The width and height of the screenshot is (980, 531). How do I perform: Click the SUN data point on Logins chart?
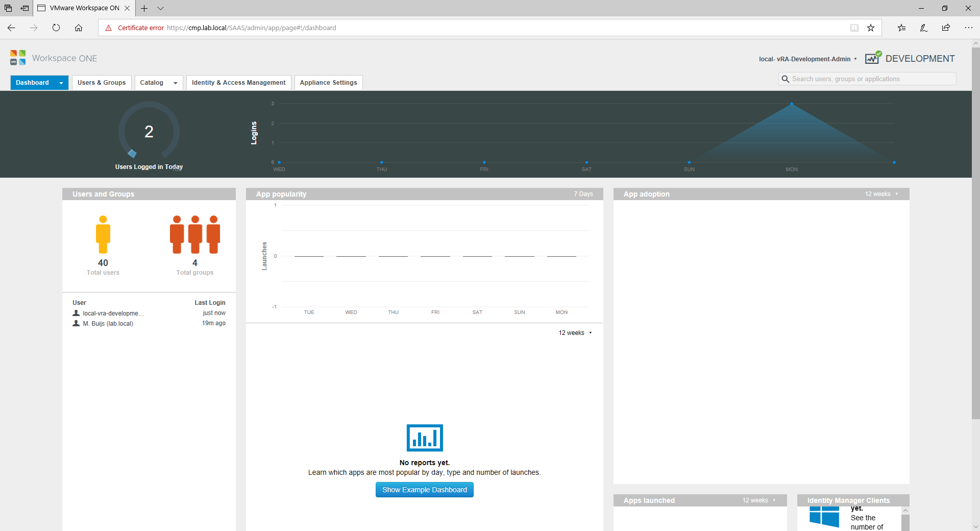click(689, 162)
